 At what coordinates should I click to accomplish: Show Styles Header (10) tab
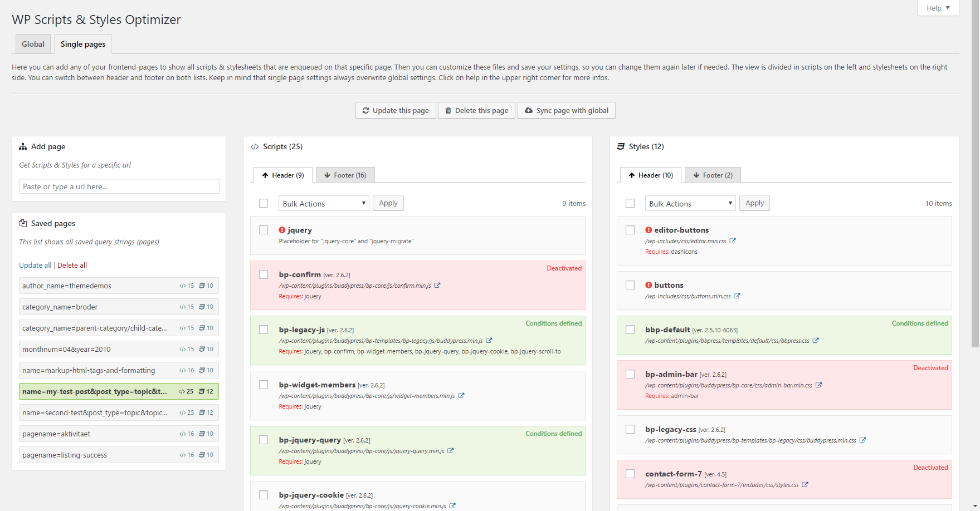tap(651, 175)
